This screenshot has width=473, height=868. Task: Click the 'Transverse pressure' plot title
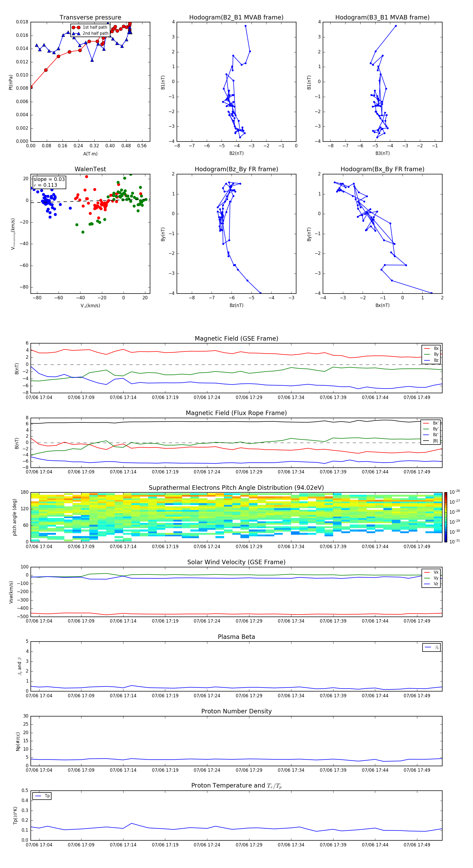tap(90, 17)
